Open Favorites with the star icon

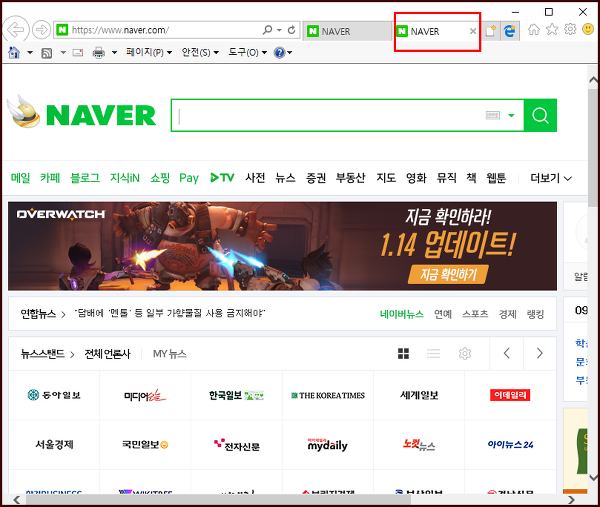click(x=552, y=29)
